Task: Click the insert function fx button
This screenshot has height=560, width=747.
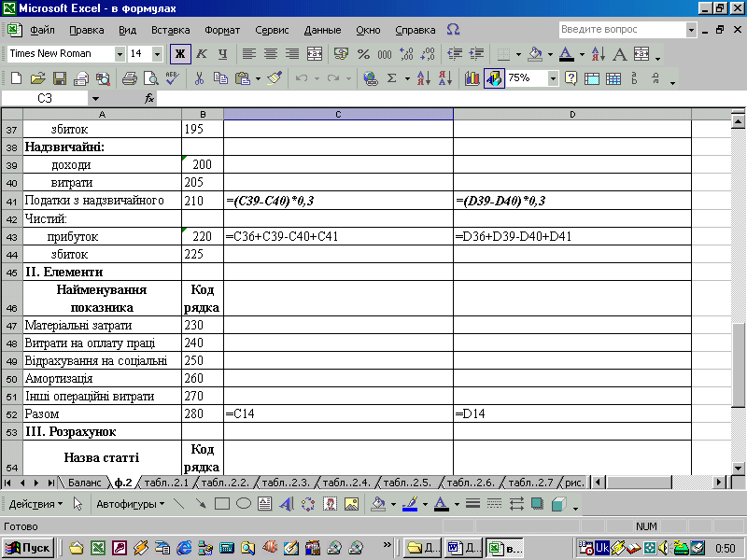Action: [149, 99]
